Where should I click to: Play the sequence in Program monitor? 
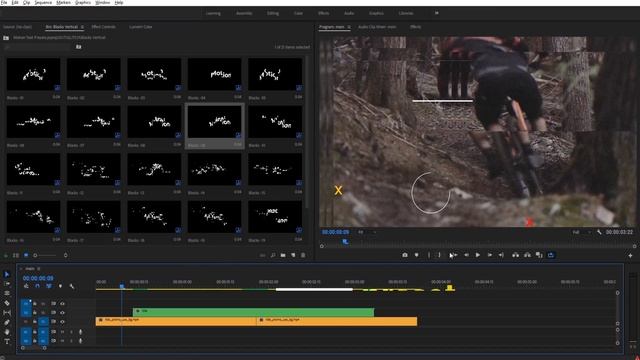point(478,255)
